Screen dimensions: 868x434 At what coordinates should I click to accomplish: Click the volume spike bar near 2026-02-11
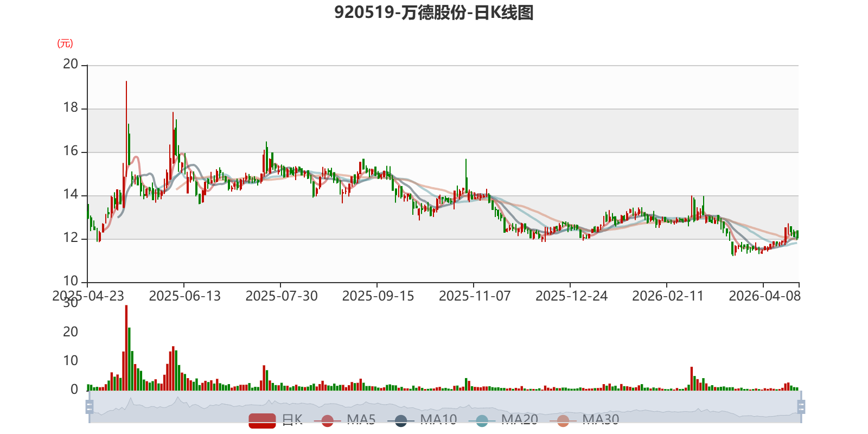692,379
